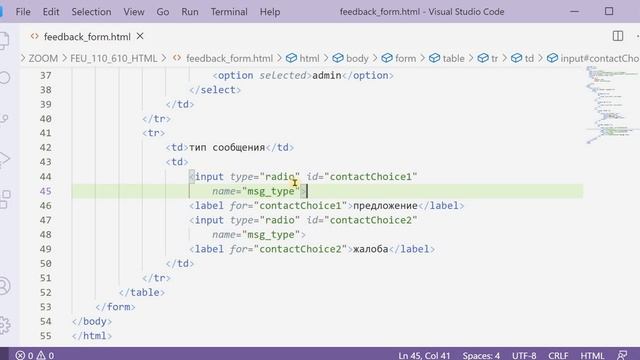Click table element in breadcrumbs

[447, 58]
